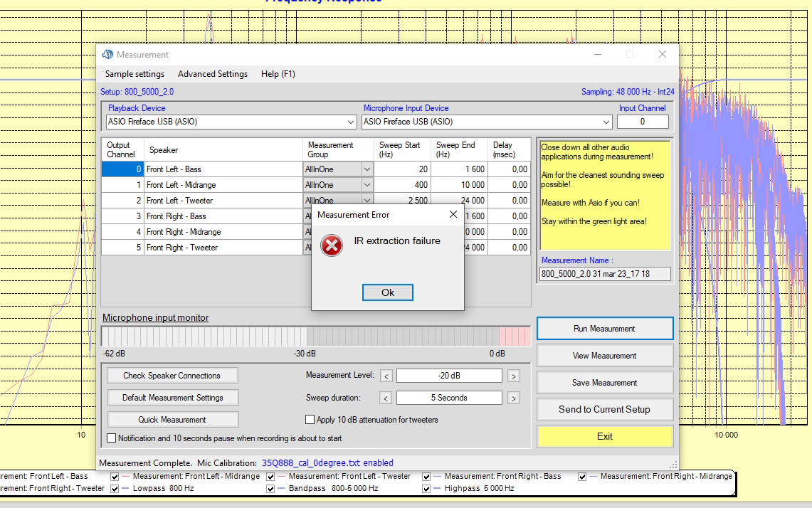Toggle Bandpass 800-5 000 Hz legend checkbox
Screen dimensions: 812x508
pyautogui.click(x=270, y=488)
